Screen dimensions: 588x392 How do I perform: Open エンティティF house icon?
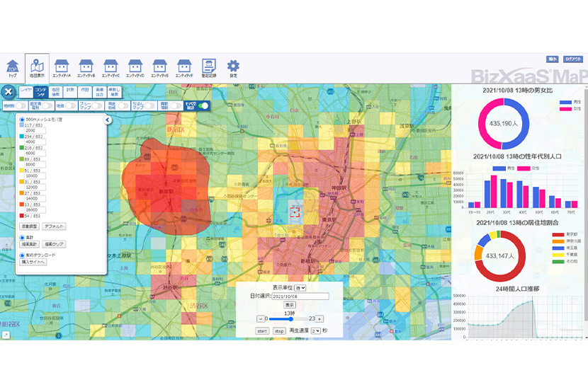[183, 67]
